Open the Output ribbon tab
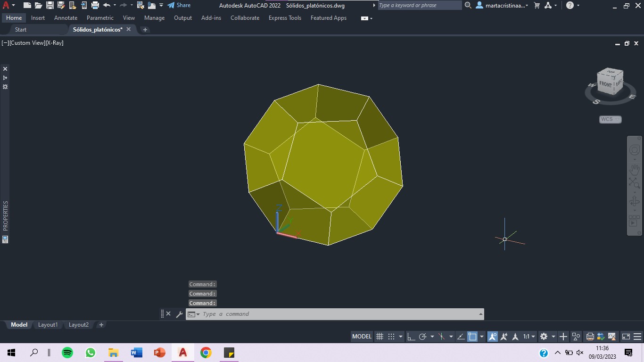644x362 pixels. (183, 18)
